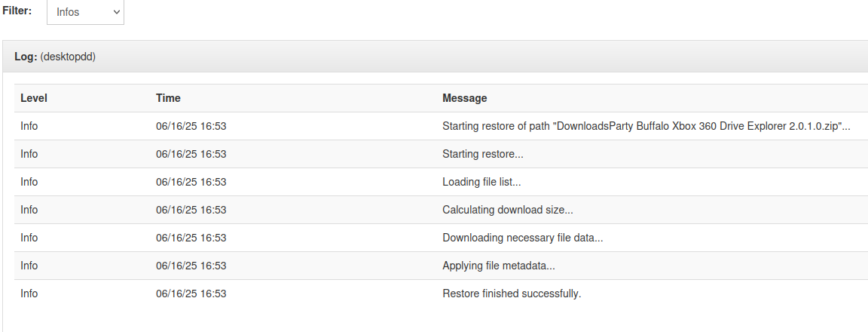Select the "Applying file metadata..." message

[499, 266]
